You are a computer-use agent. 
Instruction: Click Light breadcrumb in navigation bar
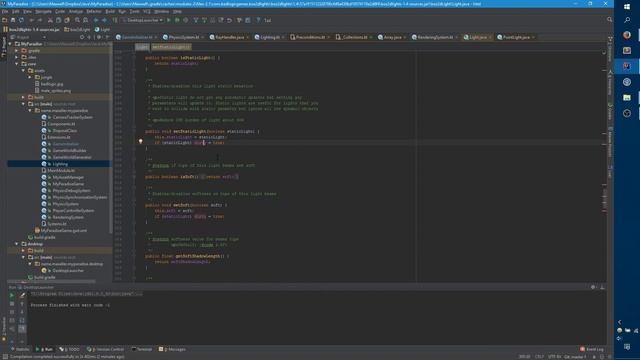[x=102, y=29]
